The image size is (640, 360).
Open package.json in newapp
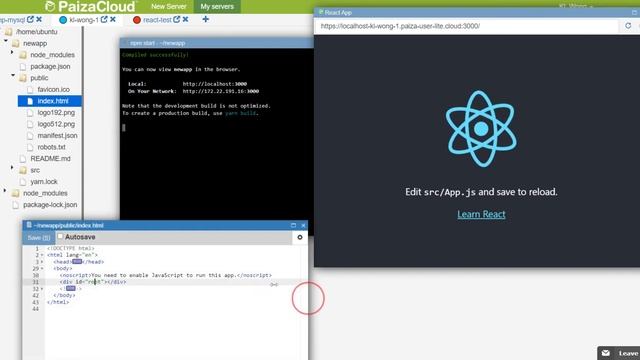[50, 66]
